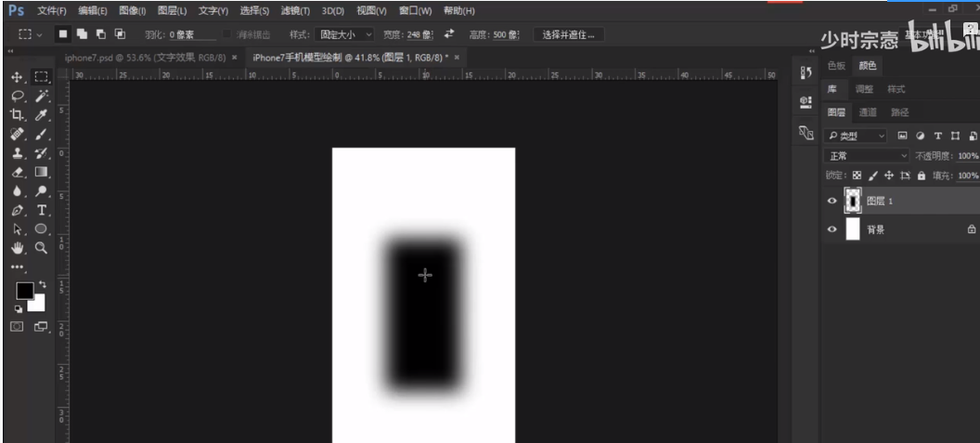Filter layers by smart objects
Image resolution: width=980 pixels, height=443 pixels.
[973, 136]
